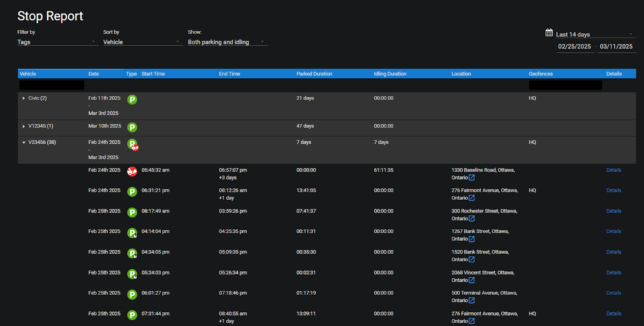The height and width of the screenshot is (326, 644).
Task: Sort by Parked Duration column header
Action: (x=314, y=74)
